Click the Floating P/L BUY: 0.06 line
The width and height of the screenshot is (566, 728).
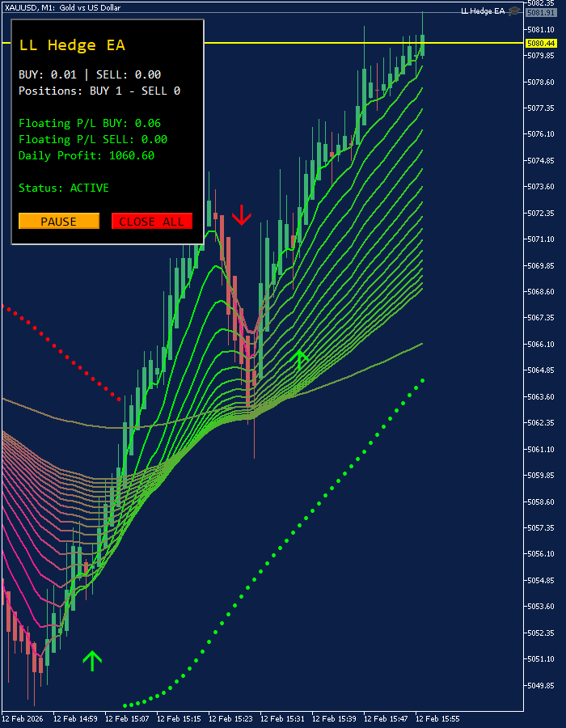(90, 123)
